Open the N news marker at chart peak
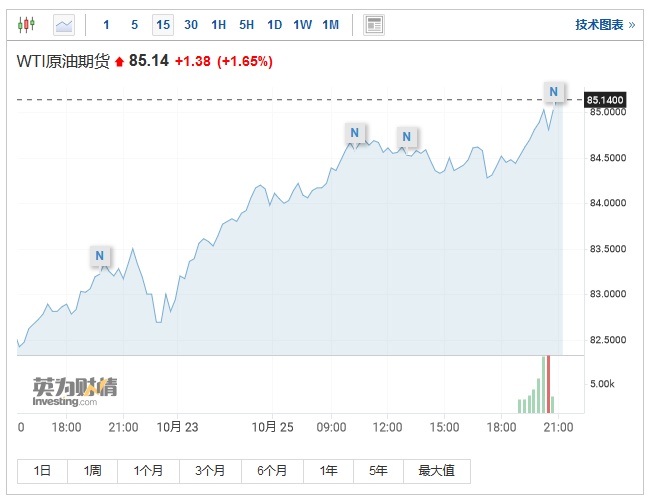649x502 pixels. pyautogui.click(x=554, y=92)
